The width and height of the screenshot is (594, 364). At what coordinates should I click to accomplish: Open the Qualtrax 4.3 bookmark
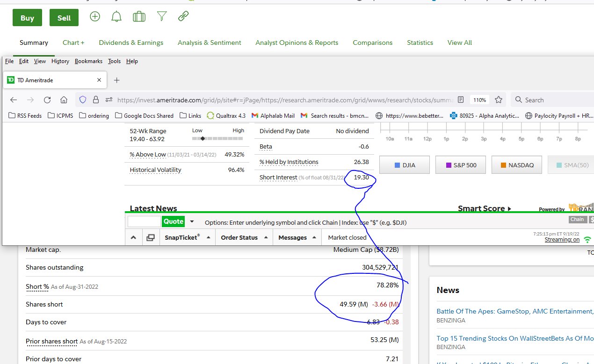coord(226,115)
